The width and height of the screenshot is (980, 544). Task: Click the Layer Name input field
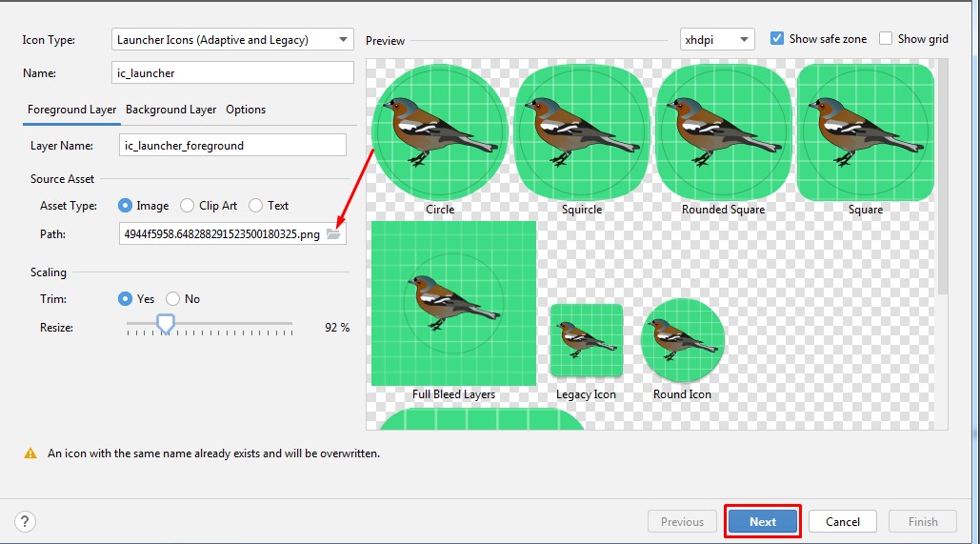pos(232,145)
